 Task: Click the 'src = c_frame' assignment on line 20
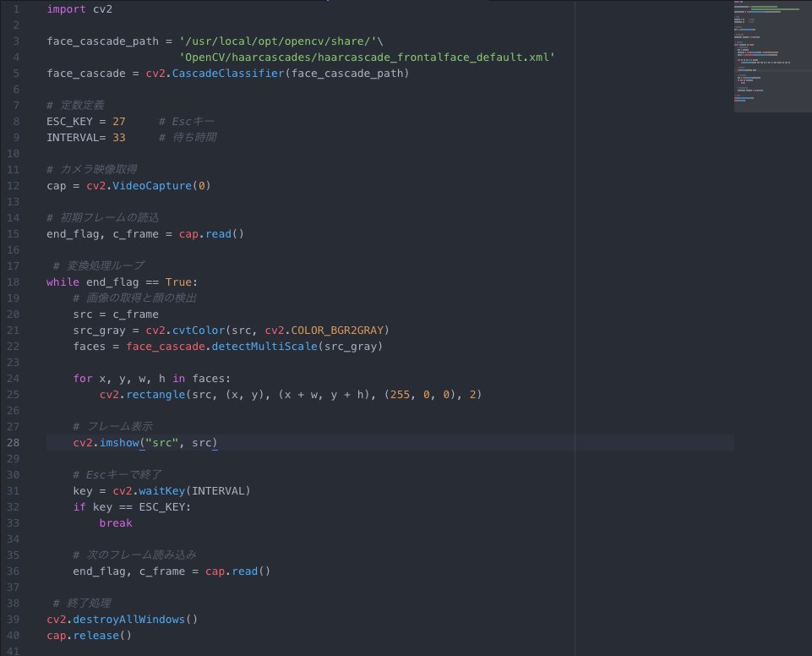(x=116, y=314)
